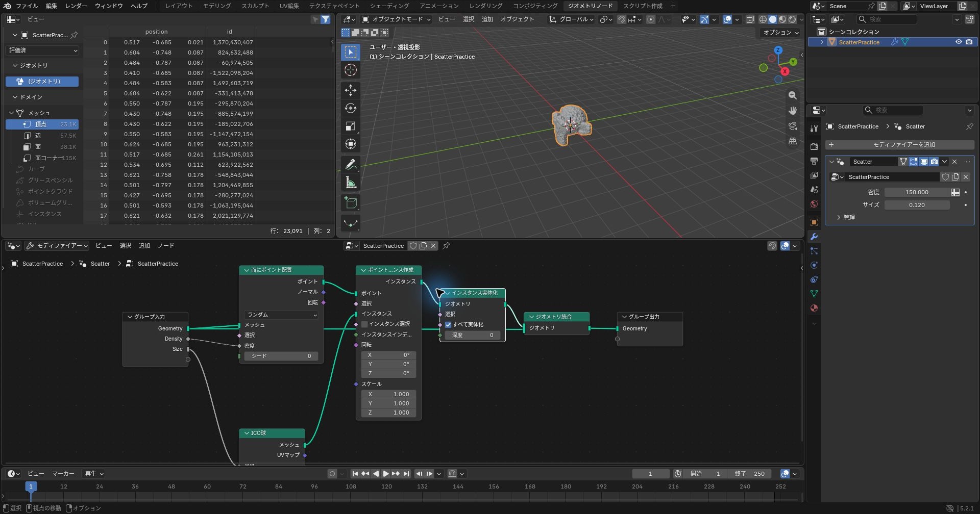Open the ランダム distribution dropdown in node
The width and height of the screenshot is (980, 514).
(x=282, y=315)
